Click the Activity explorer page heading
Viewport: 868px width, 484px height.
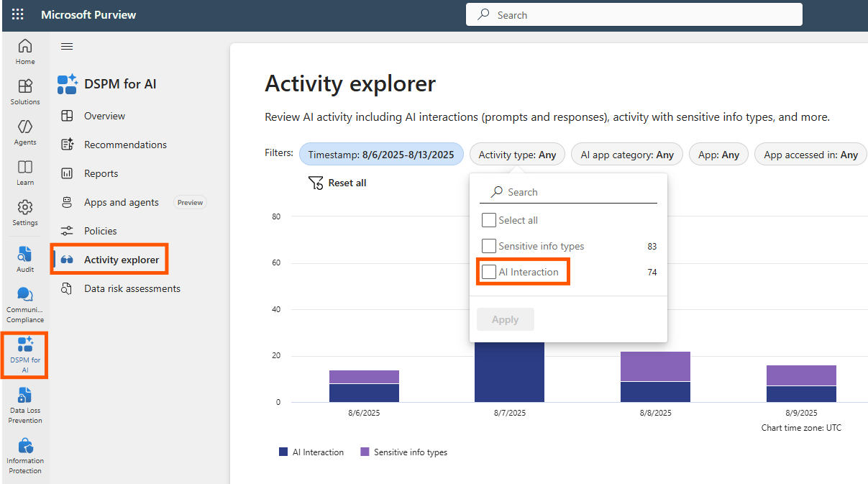[350, 84]
